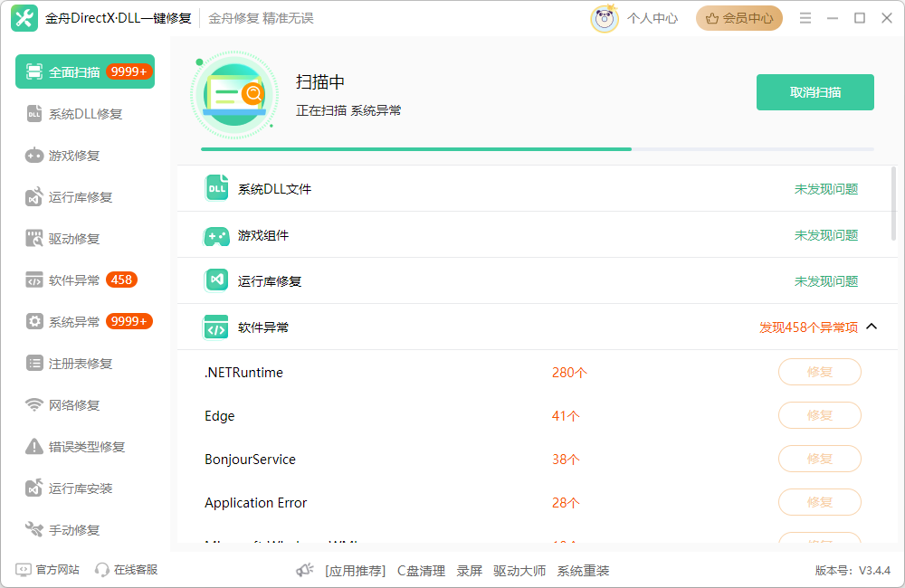Click the 官方网站 text link
Viewport: 905px width, 588px height.
57,570
